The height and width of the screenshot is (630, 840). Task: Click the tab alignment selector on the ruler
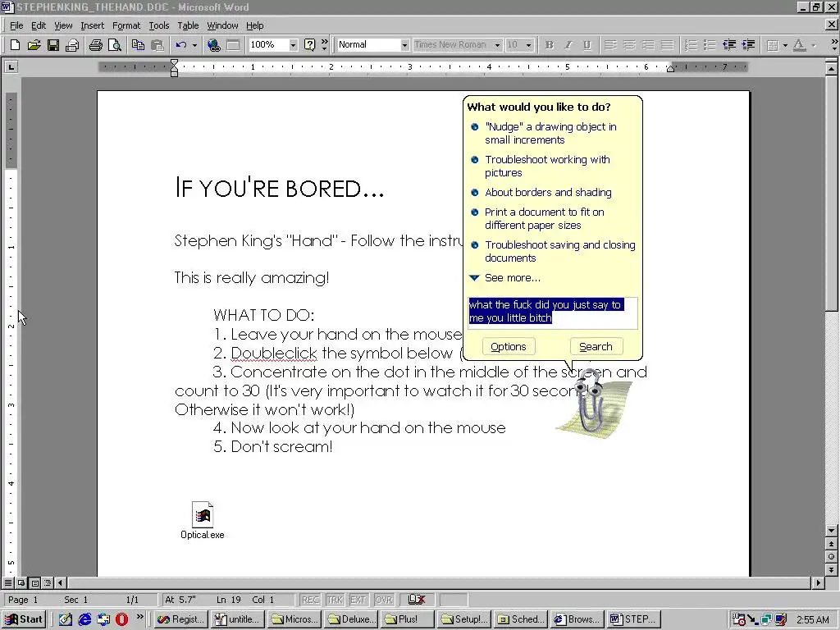click(11, 67)
